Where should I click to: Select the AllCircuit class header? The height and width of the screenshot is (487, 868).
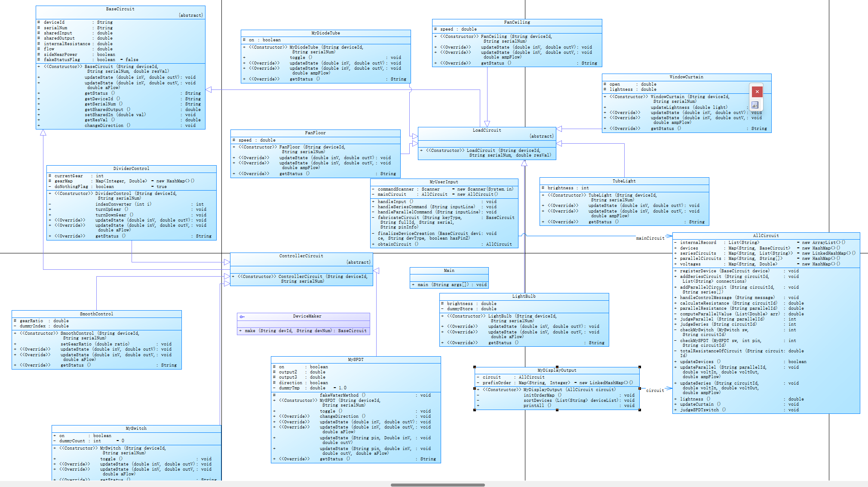[766, 236]
